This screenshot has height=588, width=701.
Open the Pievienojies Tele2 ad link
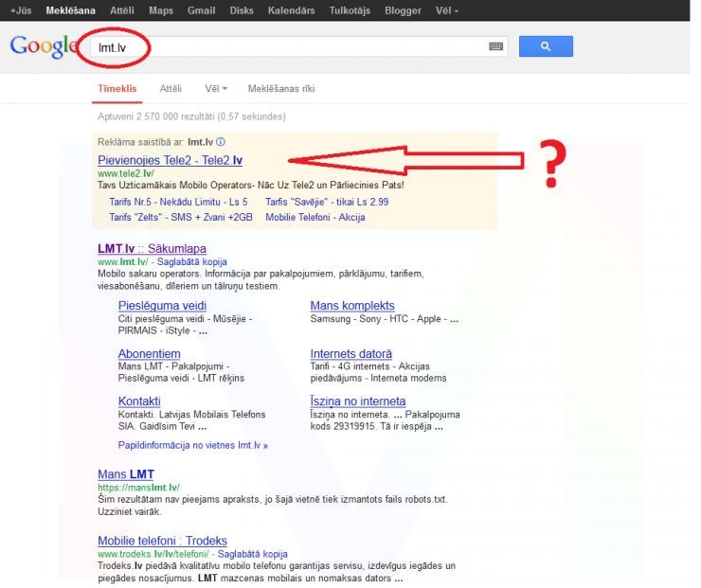click(x=170, y=161)
